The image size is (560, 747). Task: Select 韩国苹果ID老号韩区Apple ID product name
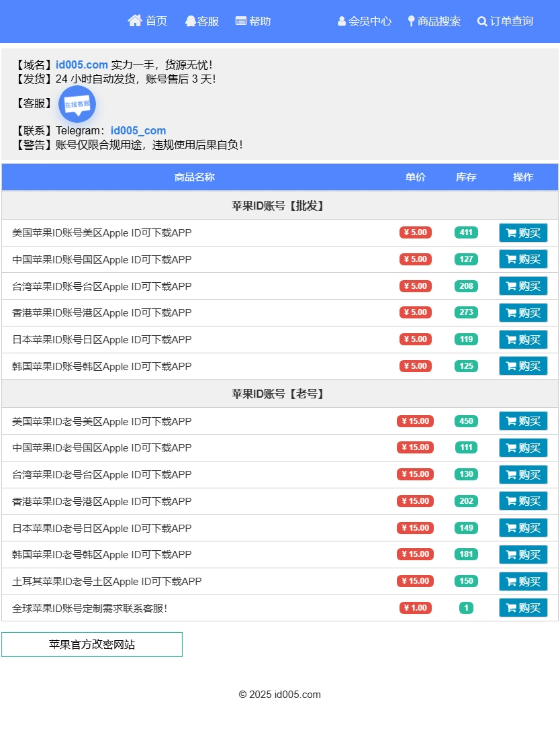click(x=101, y=554)
